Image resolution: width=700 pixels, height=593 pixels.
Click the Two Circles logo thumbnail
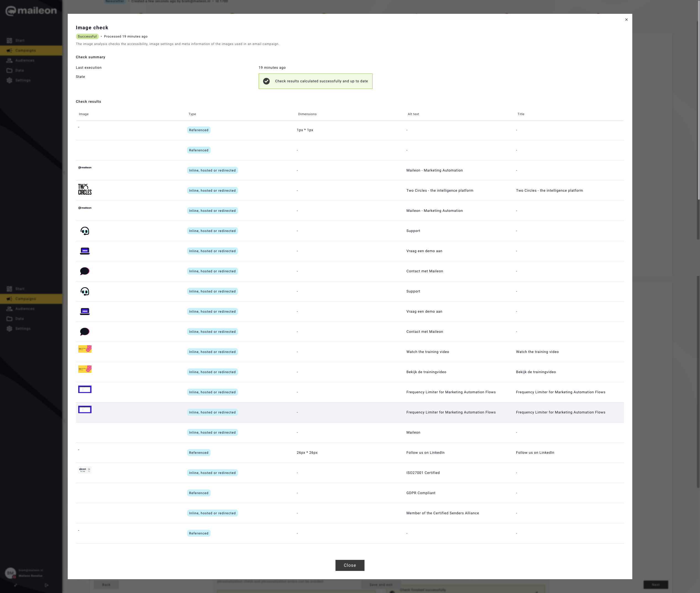click(85, 189)
